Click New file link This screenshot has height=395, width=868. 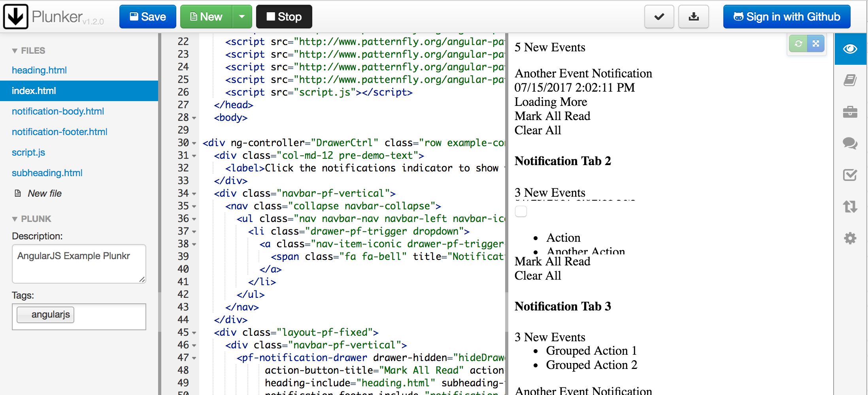(45, 194)
